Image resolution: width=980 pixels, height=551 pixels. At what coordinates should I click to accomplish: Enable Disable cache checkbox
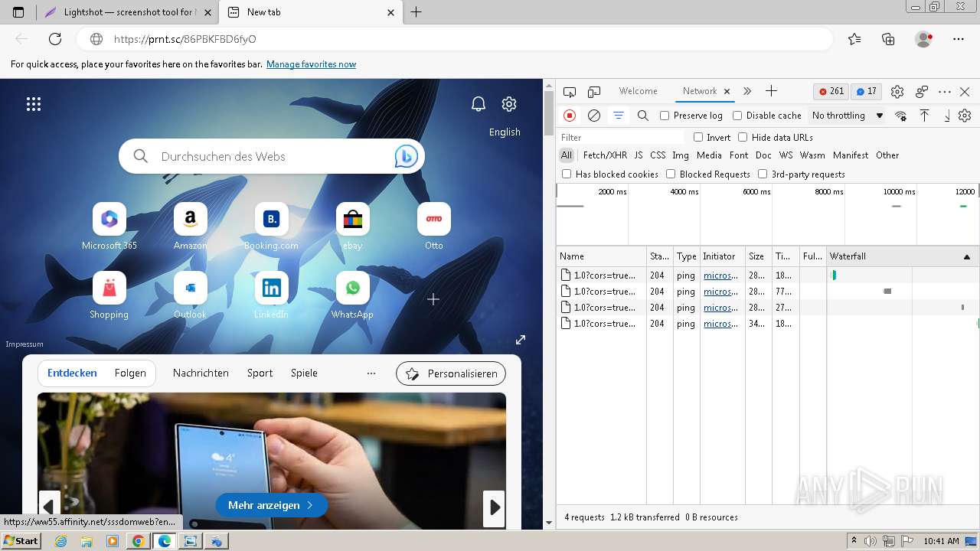pyautogui.click(x=737, y=116)
